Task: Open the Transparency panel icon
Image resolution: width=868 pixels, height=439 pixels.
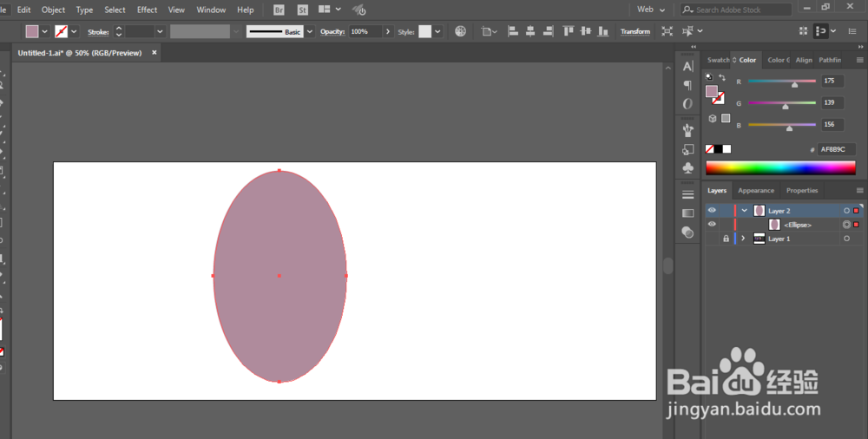Action: (688, 233)
